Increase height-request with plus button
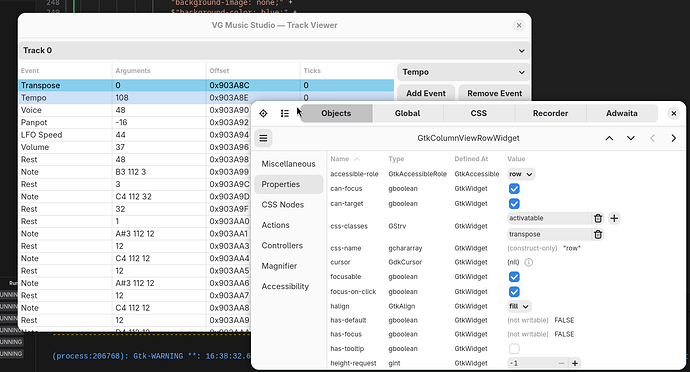This screenshot has width=690, height=372. click(575, 363)
